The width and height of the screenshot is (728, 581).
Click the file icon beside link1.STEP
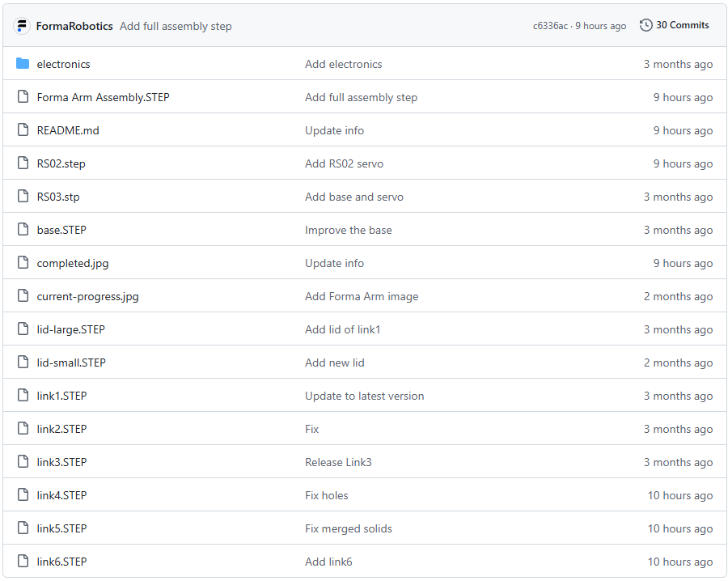point(23,395)
